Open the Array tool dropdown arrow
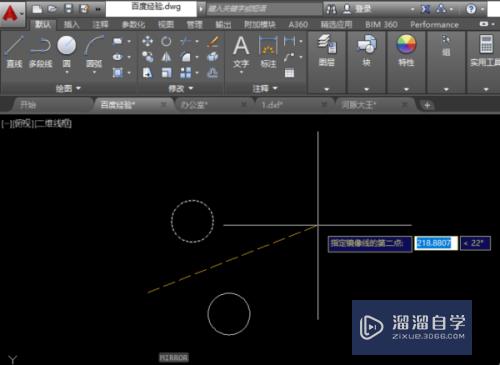 (197, 73)
